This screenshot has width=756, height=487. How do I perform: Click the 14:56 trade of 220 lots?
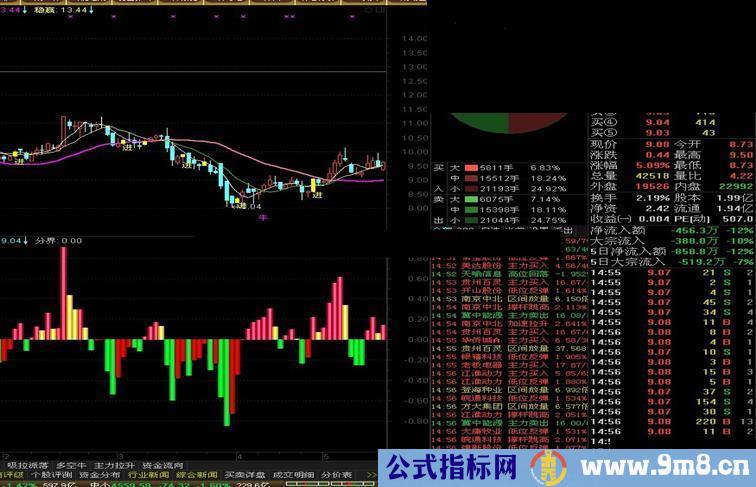click(x=672, y=421)
